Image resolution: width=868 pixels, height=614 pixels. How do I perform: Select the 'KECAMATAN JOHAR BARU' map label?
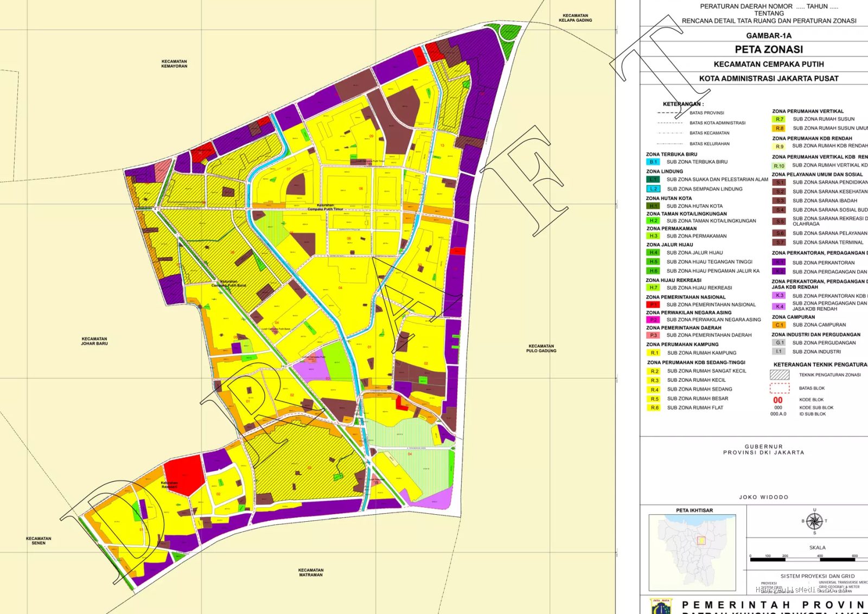pos(94,341)
